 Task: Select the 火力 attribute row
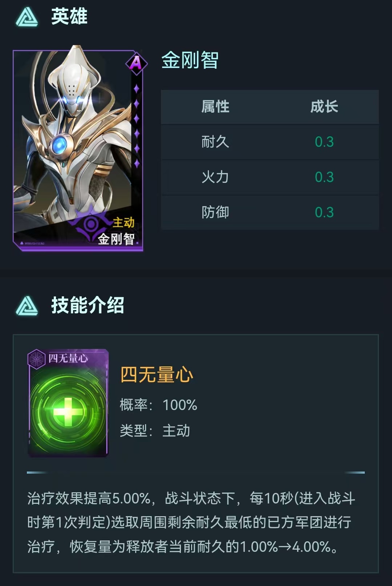[270, 177]
